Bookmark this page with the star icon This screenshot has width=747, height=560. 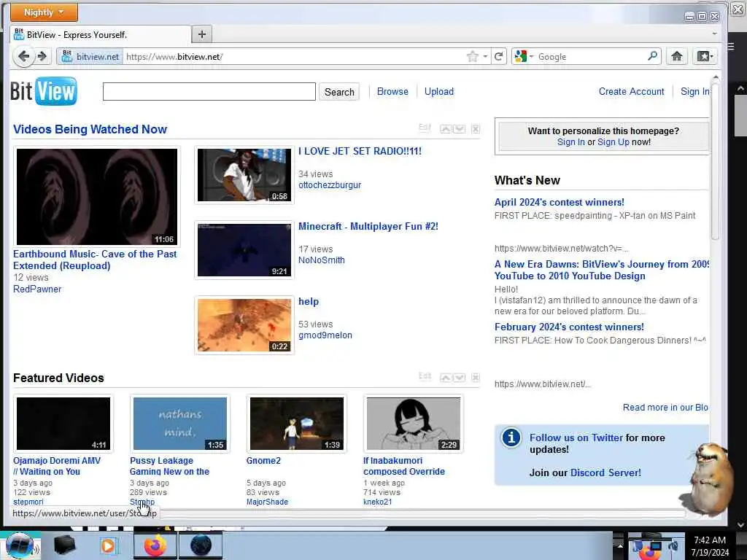pos(472,57)
